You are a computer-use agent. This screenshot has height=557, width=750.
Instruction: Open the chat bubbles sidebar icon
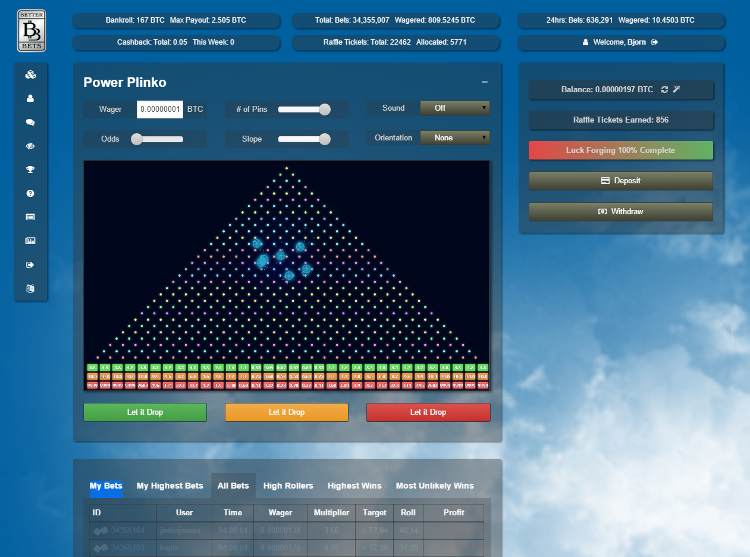[31, 122]
